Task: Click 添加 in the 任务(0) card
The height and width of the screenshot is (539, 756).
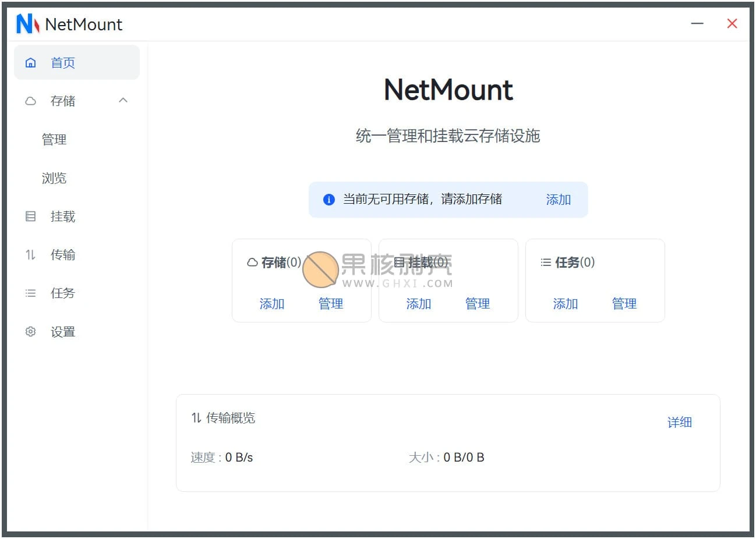Action: pos(566,304)
